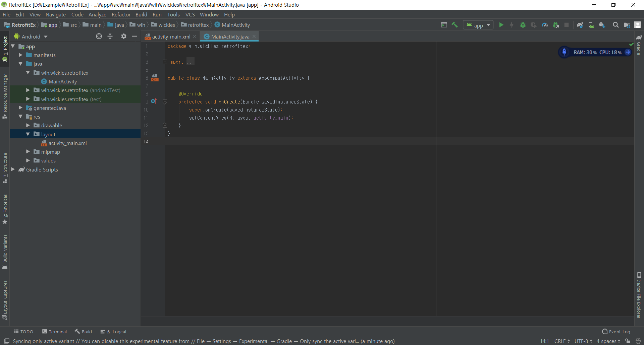Open the Analyze menu
644x345 pixels.
97,14
